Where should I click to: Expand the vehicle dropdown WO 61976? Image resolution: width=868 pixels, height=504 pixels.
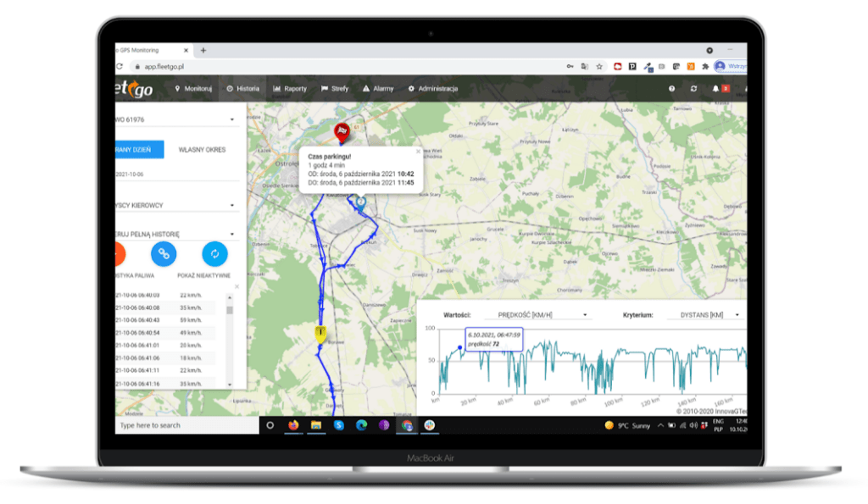tap(176, 119)
